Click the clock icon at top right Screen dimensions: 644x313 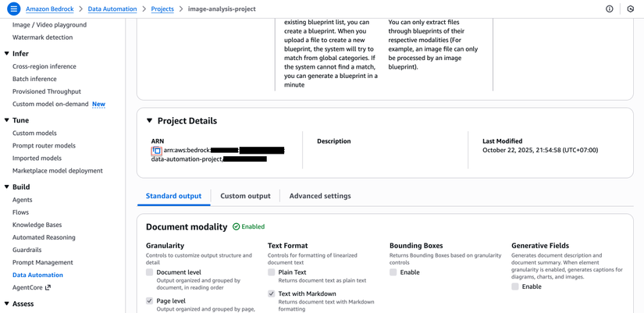[x=631, y=9]
